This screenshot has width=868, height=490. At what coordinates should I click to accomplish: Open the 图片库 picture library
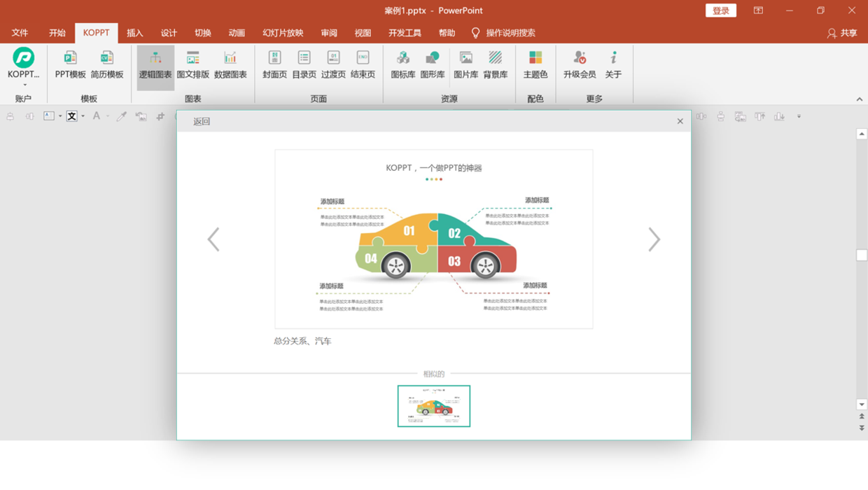pos(466,65)
